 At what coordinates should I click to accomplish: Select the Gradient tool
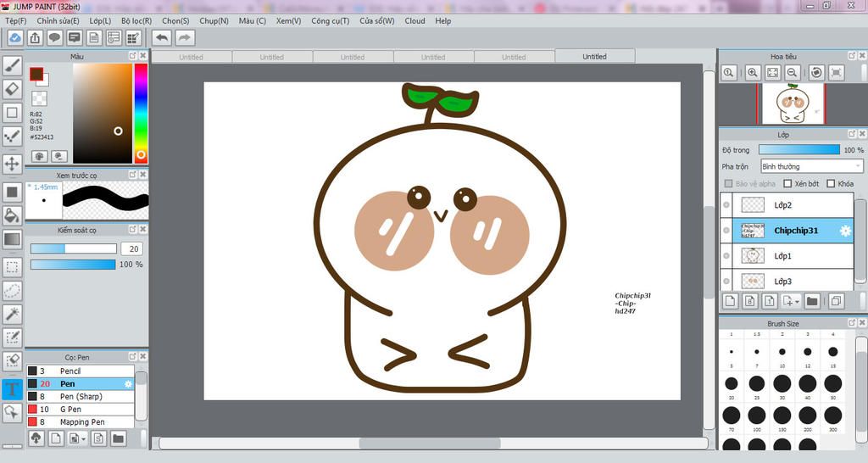(12, 239)
